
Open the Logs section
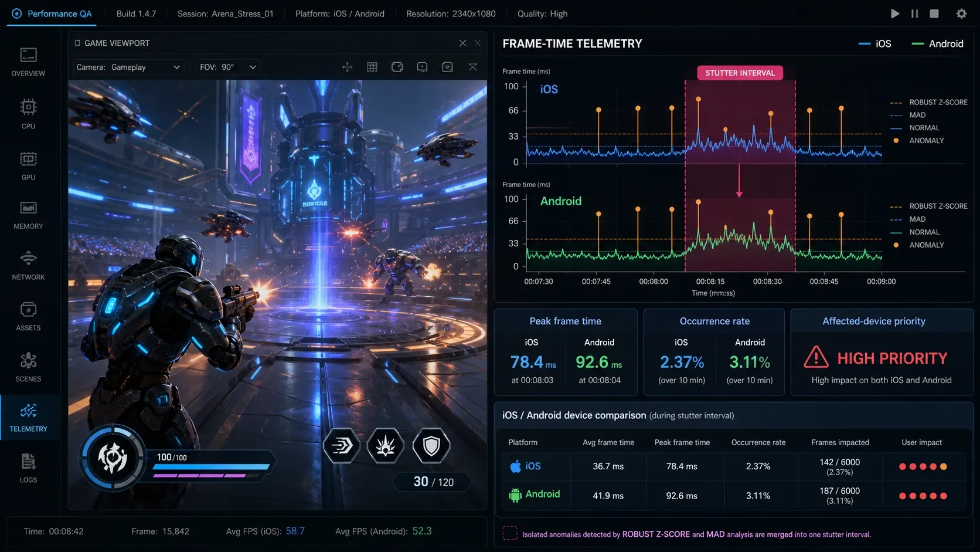pos(28,468)
